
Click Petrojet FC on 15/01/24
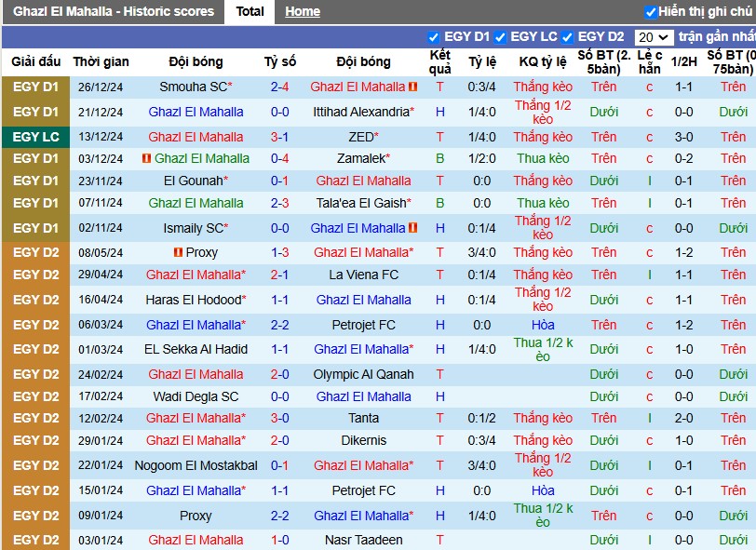(x=363, y=490)
